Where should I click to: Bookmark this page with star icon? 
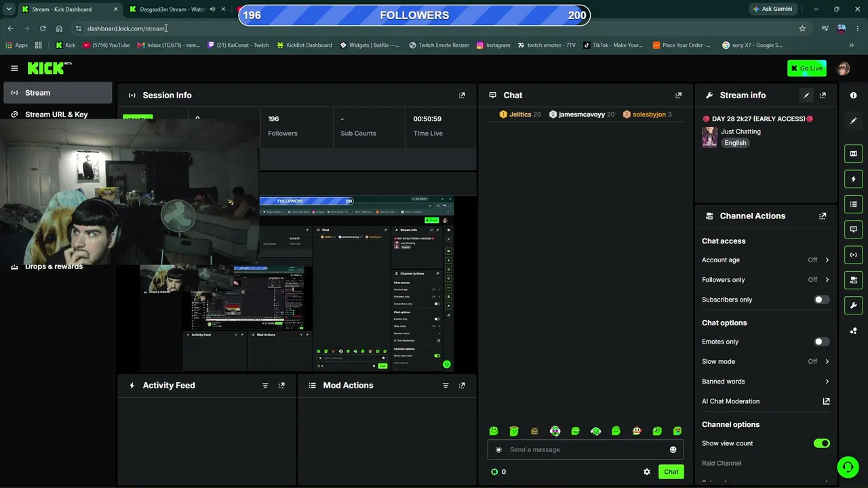(802, 28)
